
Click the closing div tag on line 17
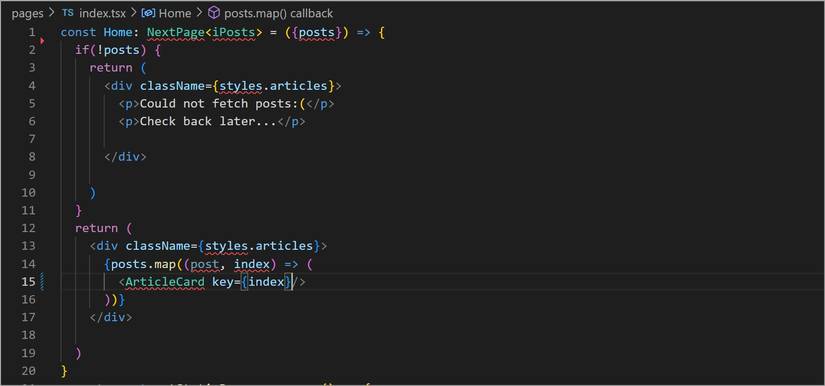click(x=111, y=318)
